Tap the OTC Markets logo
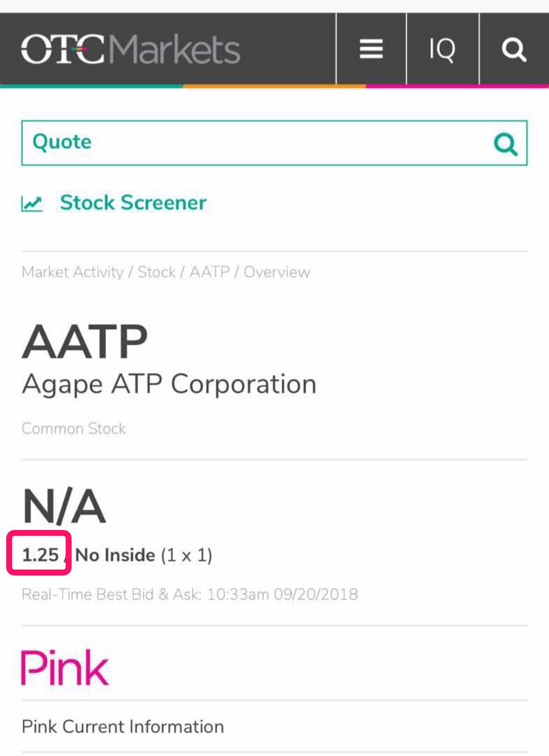 pyautogui.click(x=130, y=49)
